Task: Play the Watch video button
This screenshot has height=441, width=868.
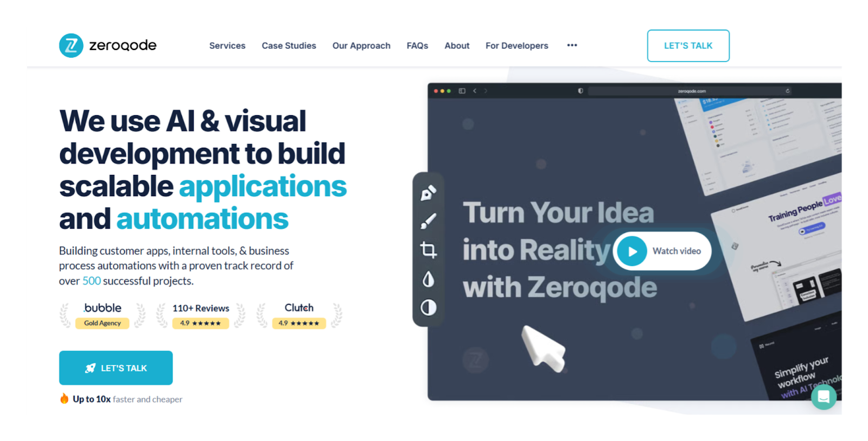Action: pyautogui.click(x=662, y=251)
